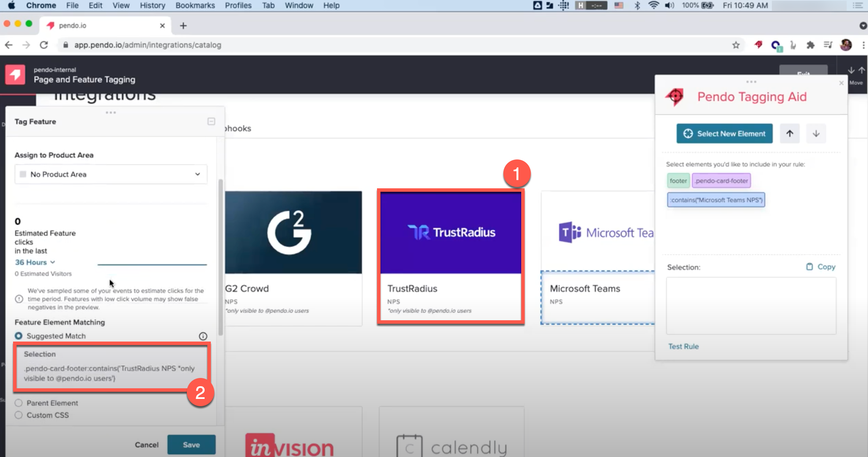
Task: Open the Bluetooth menu bar icon
Action: click(637, 5)
